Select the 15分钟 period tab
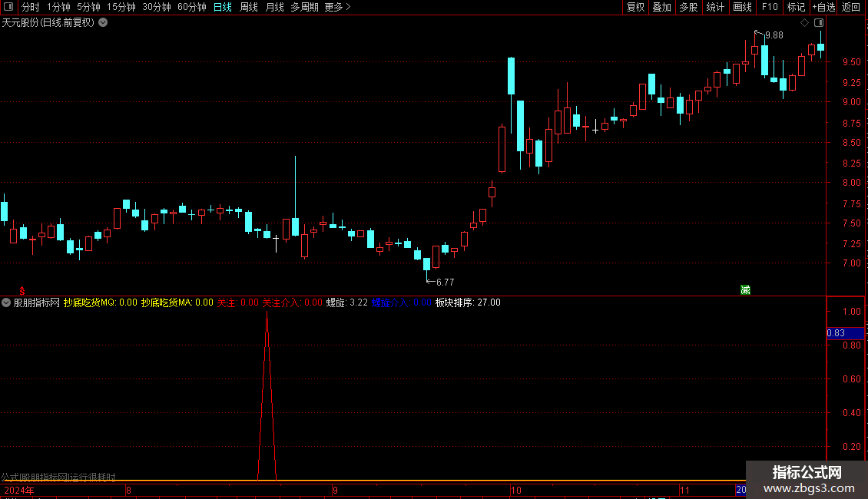Viewport: 868px width, 499px height. pyautogui.click(x=121, y=7)
